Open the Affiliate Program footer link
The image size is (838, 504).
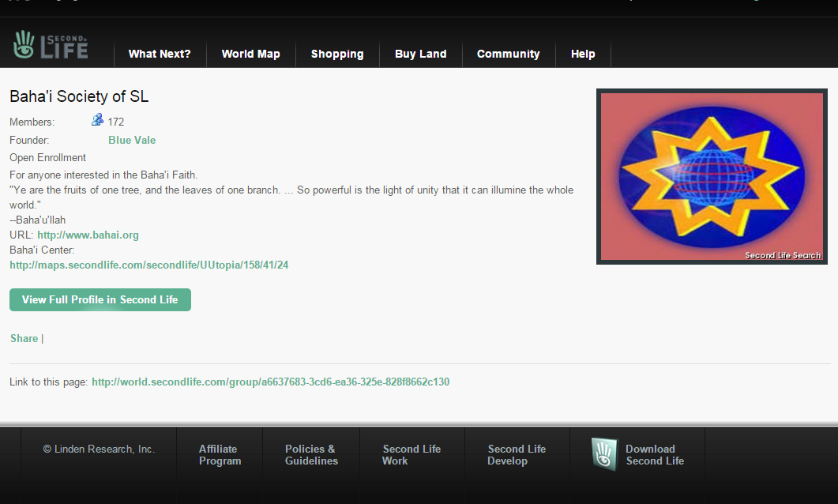pos(220,455)
